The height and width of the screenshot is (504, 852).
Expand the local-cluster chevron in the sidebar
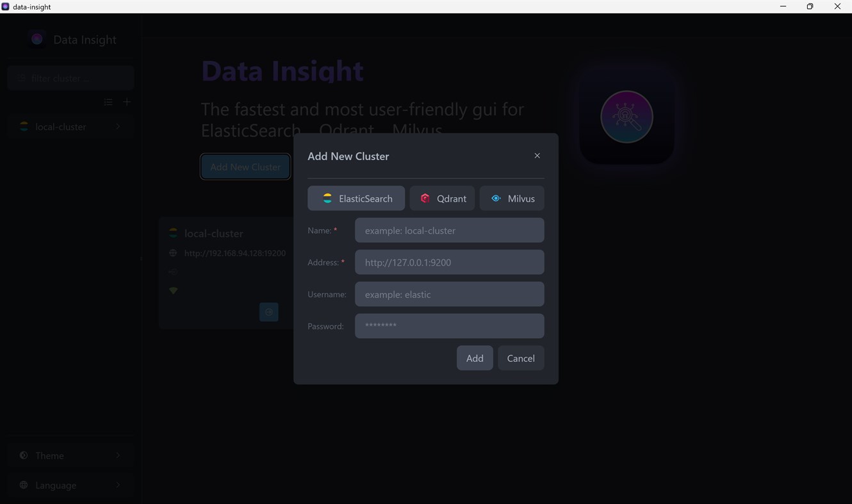(118, 127)
